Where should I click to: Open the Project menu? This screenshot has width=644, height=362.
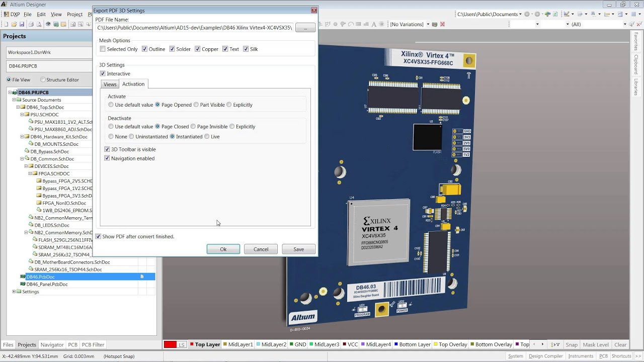[74, 15]
